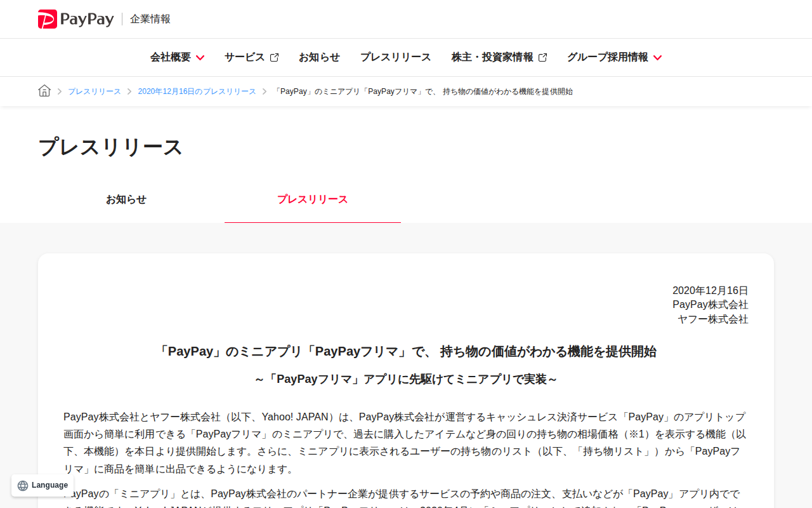The height and width of the screenshot is (508, 812).
Task: Expand the グループ採用情報 dropdown chevron
Action: tap(657, 58)
